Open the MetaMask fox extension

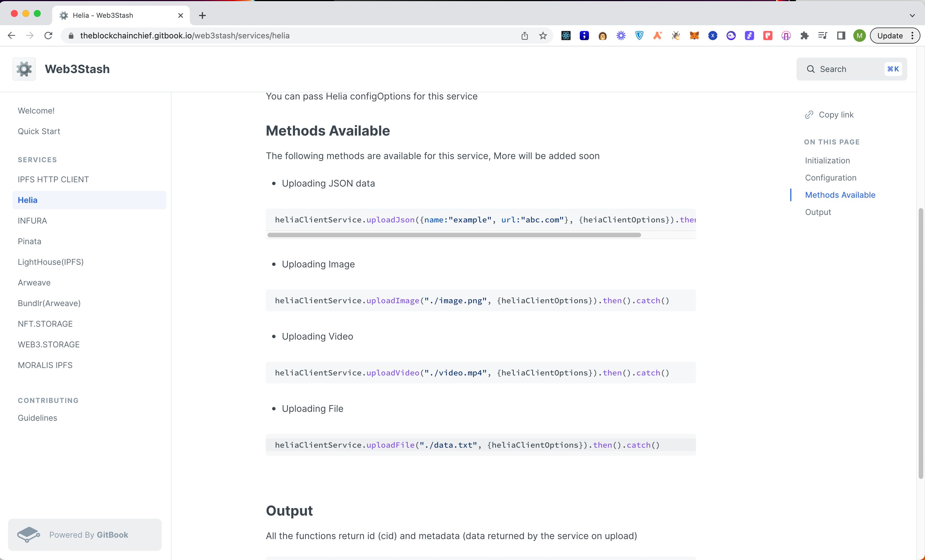coord(694,36)
